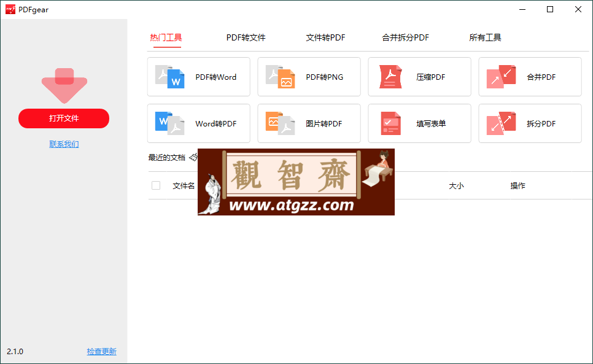Screen dimensions: 593x364
Task: Click the 操作 column header
Action: point(517,185)
